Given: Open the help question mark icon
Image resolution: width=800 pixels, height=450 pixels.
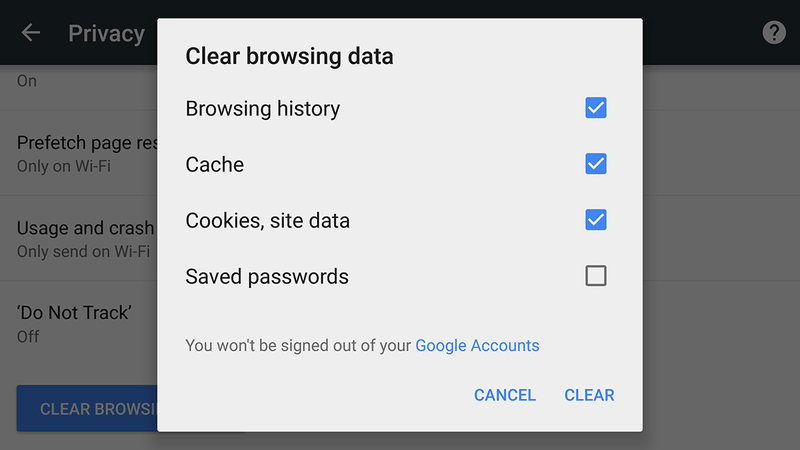Looking at the screenshot, I should (774, 33).
